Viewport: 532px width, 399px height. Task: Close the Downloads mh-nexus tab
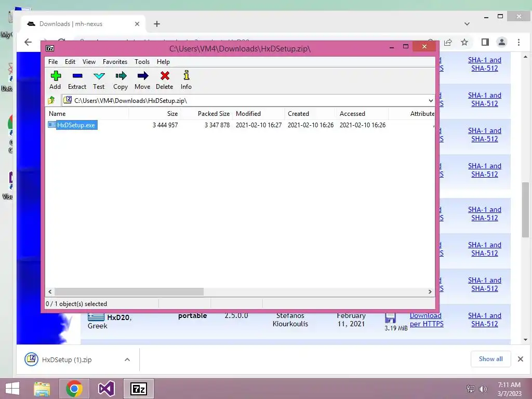[x=137, y=24]
